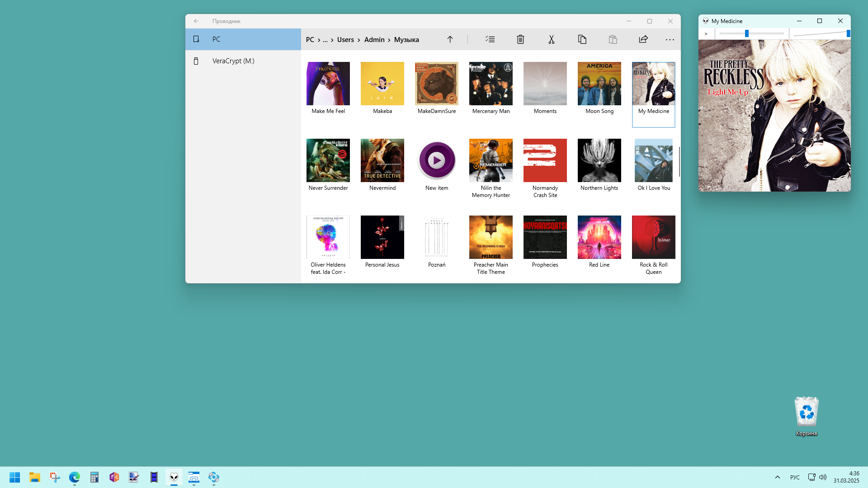
Task: Open the Calculator taskbar icon
Action: (x=94, y=477)
